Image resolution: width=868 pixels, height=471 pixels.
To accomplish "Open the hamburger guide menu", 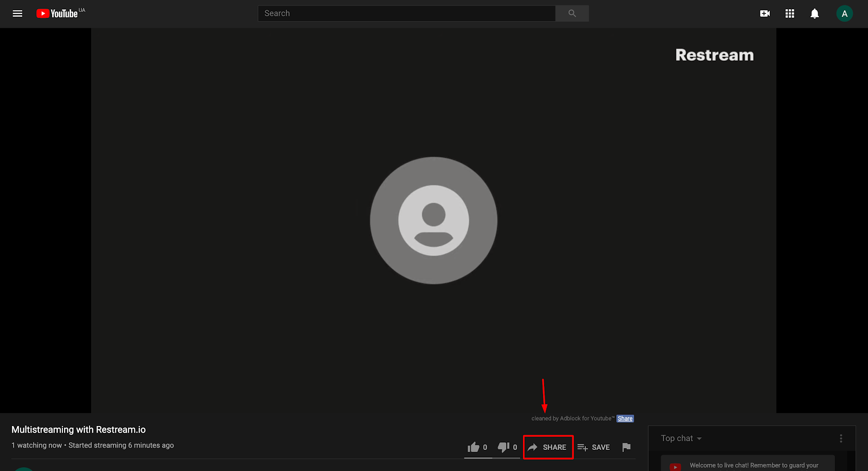I will pos(17,14).
